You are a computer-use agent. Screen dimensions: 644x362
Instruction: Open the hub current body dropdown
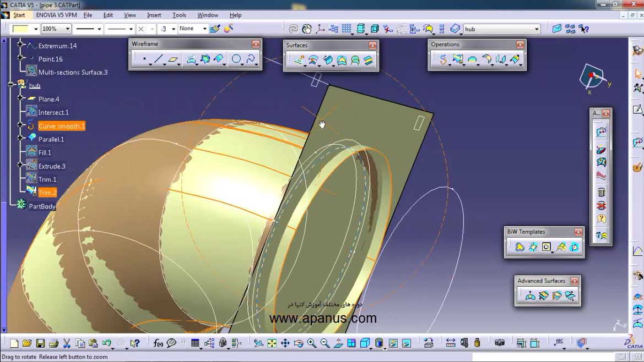(x=537, y=29)
